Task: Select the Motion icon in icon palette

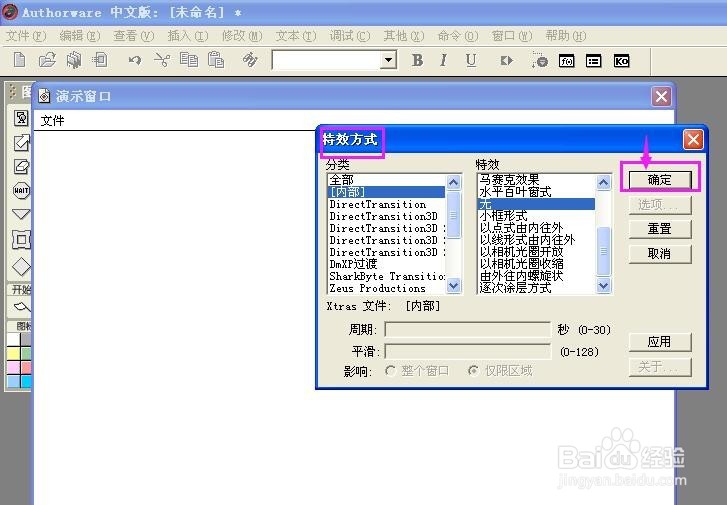Action: (x=21, y=142)
